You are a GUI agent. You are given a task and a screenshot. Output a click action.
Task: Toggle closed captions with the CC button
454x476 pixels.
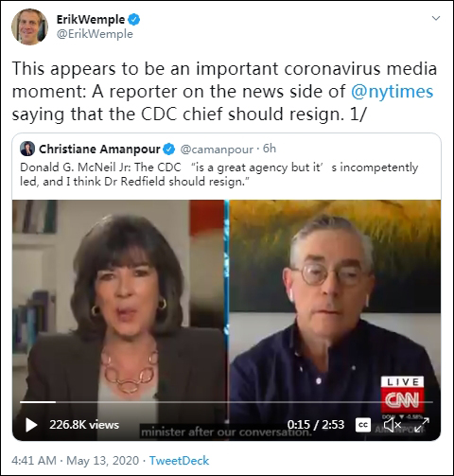click(363, 425)
